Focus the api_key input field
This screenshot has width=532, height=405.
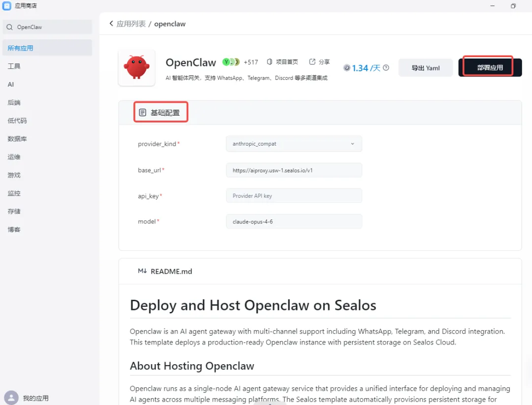click(x=294, y=195)
